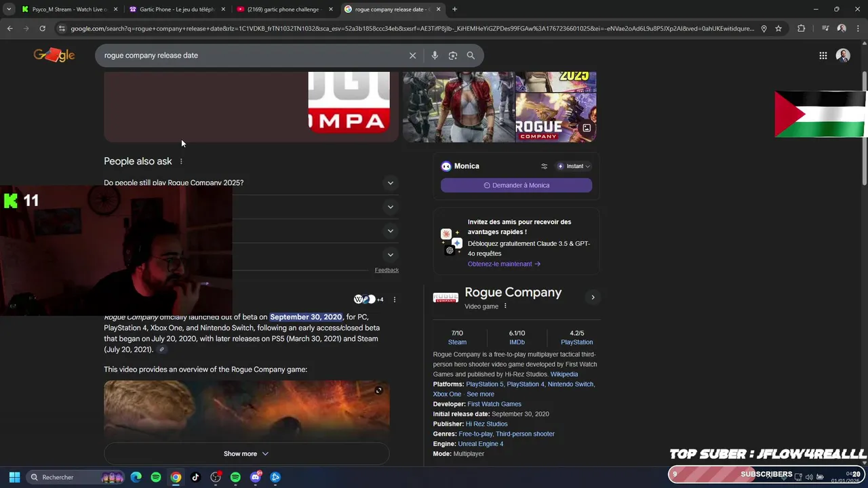Click the IMDb rating link
The width and height of the screenshot is (868, 488).
(517, 342)
